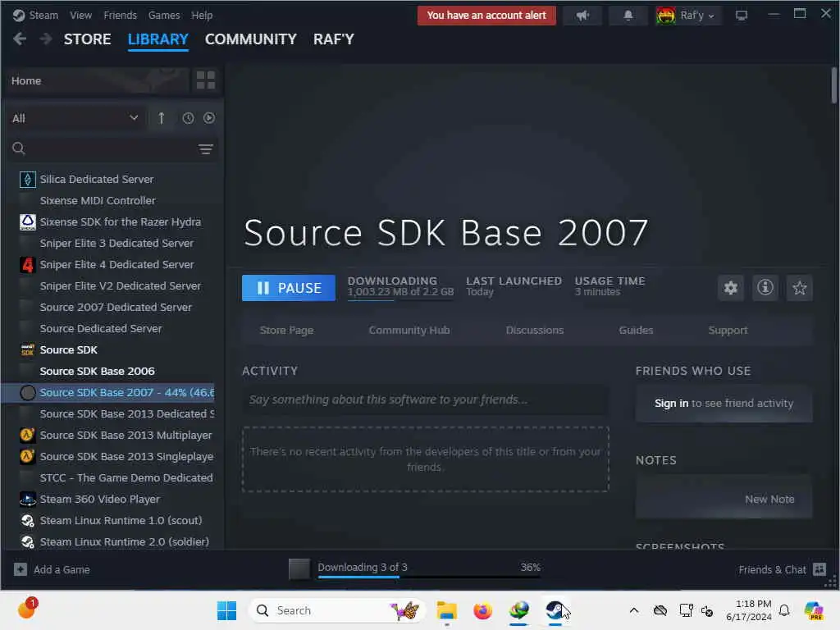Viewport: 840px width, 630px height.
Task: Open the Guides link
Action: click(636, 330)
